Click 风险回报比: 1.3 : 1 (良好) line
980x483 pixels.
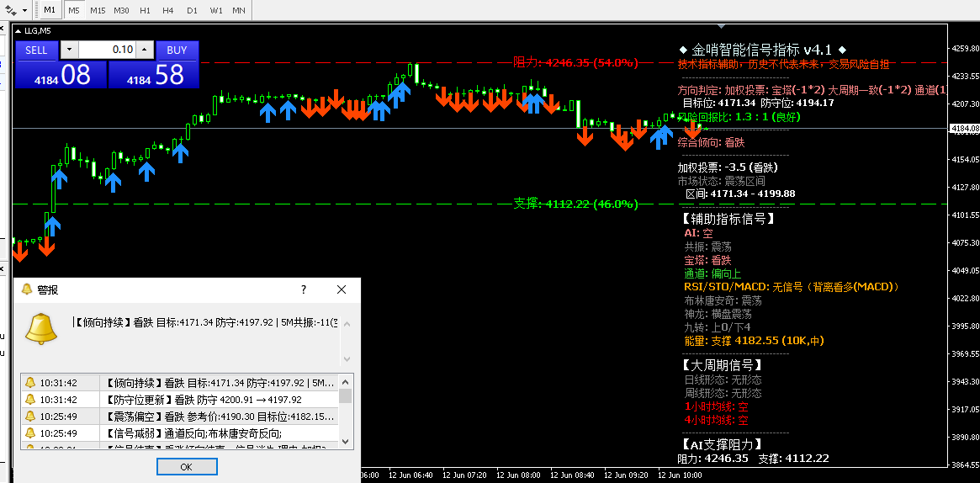(739, 117)
